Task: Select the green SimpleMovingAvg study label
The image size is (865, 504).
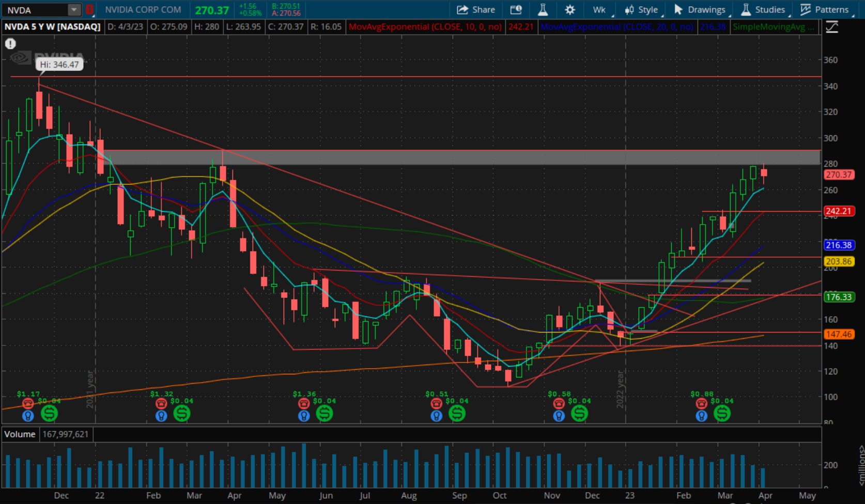Action: click(773, 27)
